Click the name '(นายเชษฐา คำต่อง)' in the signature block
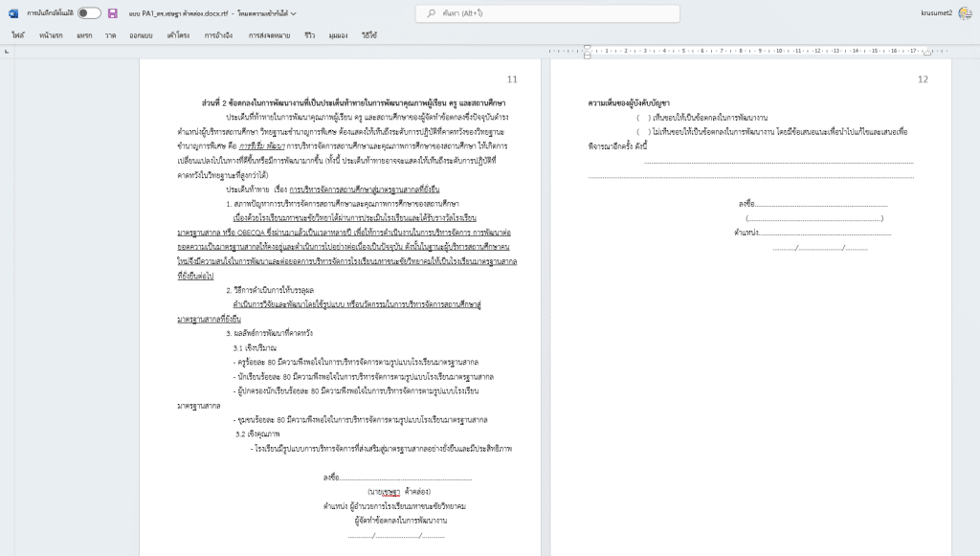 point(399,492)
